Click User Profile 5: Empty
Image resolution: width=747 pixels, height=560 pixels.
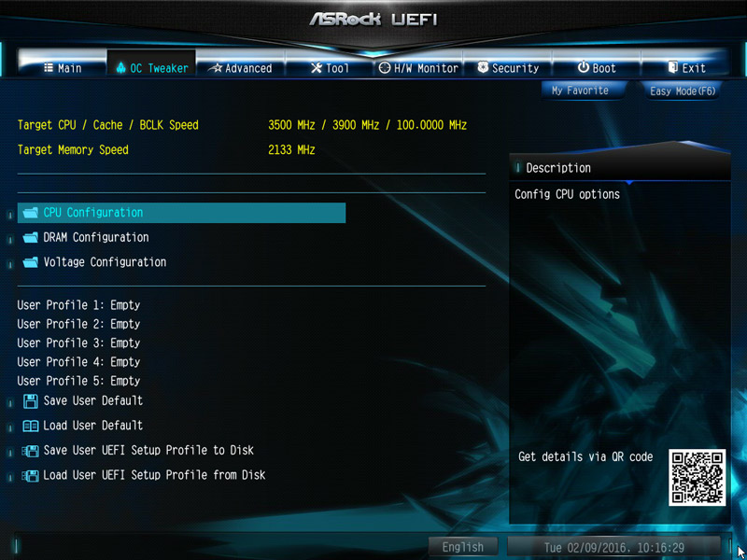78,381
